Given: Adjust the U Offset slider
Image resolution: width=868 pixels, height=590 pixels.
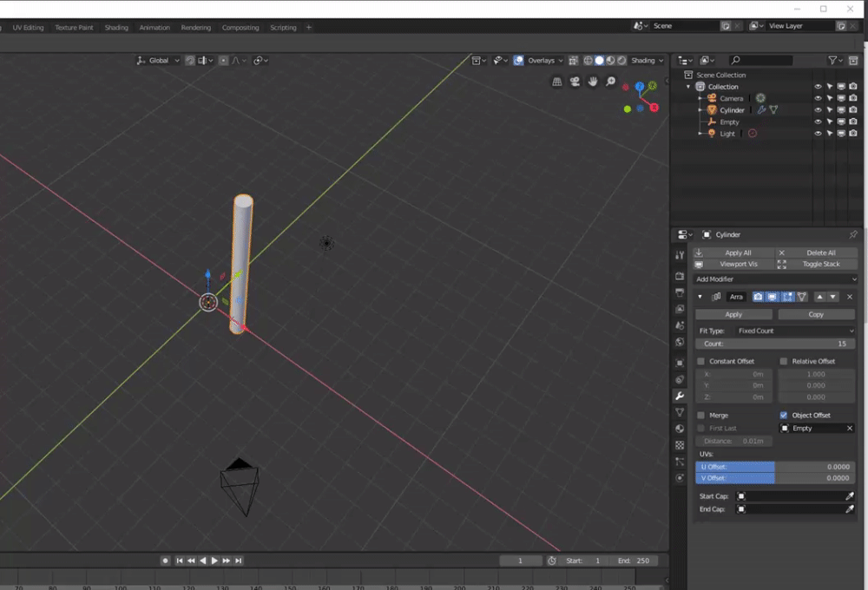Looking at the screenshot, I should pyautogui.click(x=775, y=467).
